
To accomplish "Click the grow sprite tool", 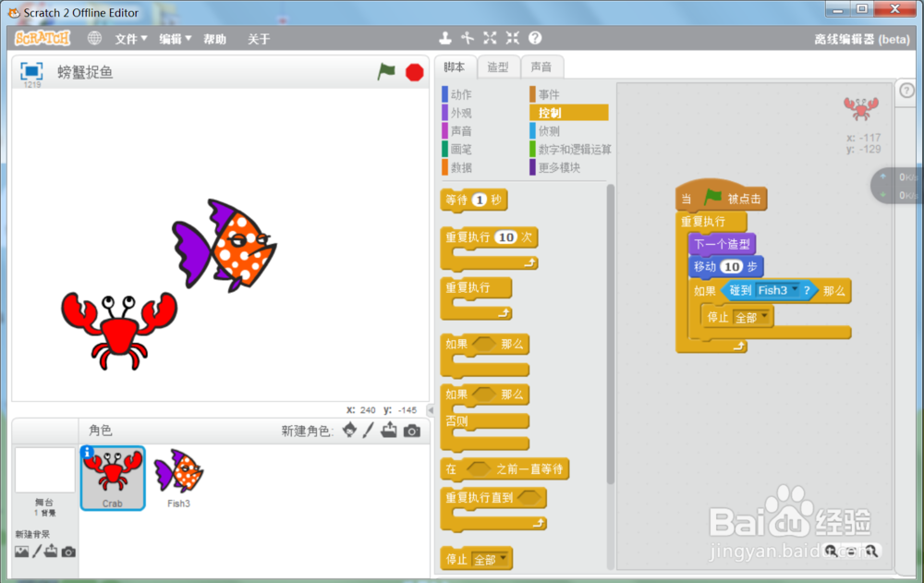I will (490, 38).
